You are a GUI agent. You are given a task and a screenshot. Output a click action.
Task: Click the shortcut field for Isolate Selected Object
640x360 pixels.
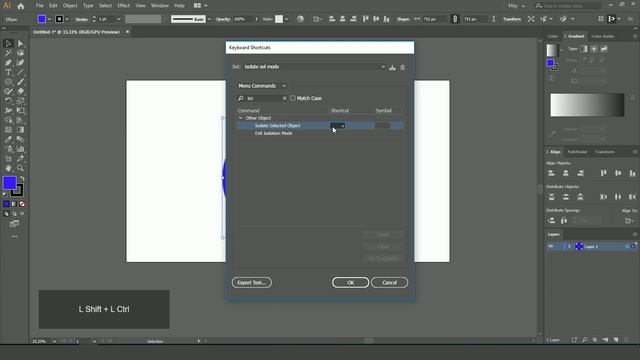tap(337, 126)
